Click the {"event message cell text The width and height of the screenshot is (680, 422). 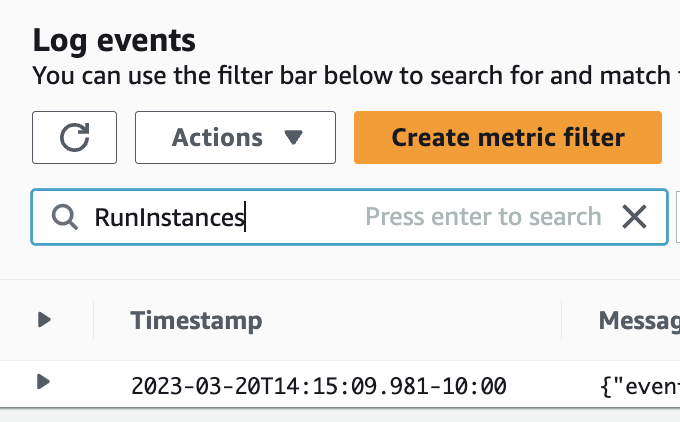click(x=640, y=385)
